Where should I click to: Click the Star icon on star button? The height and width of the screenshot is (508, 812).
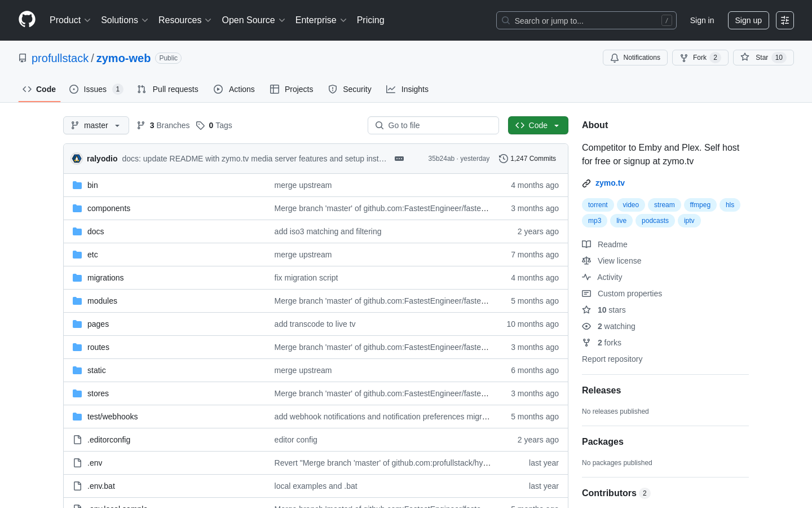point(745,58)
